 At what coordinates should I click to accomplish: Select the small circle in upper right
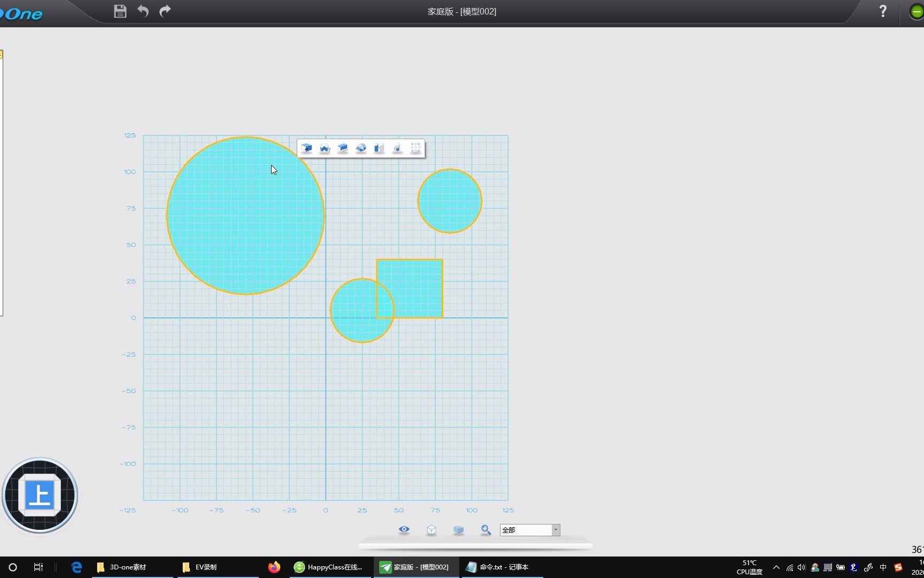point(450,201)
